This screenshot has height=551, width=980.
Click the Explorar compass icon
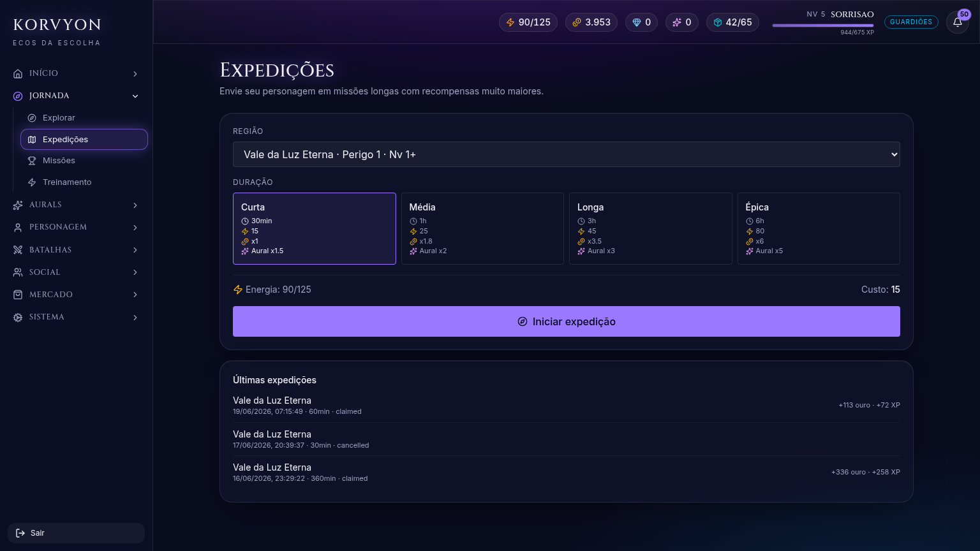(x=32, y=118)
